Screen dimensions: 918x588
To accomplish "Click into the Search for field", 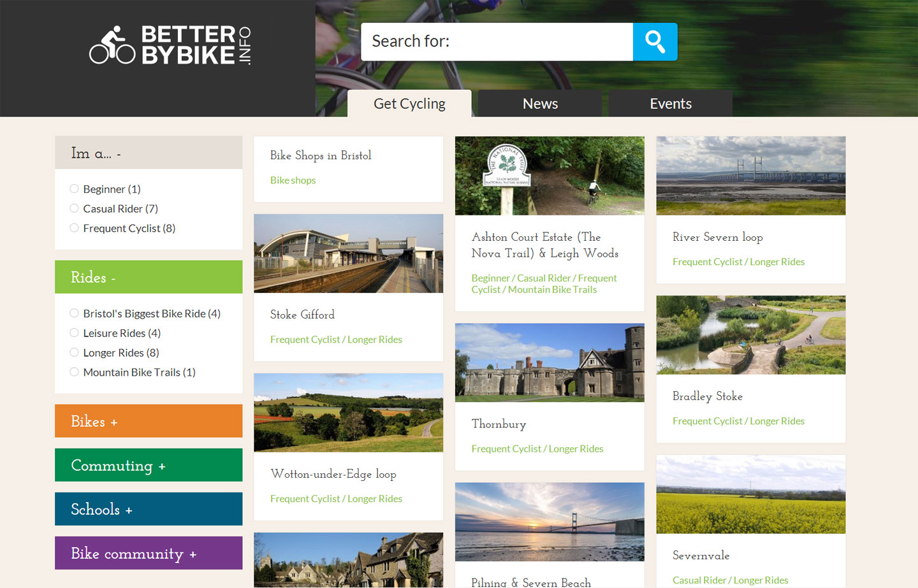I will (x=497, y=42).
